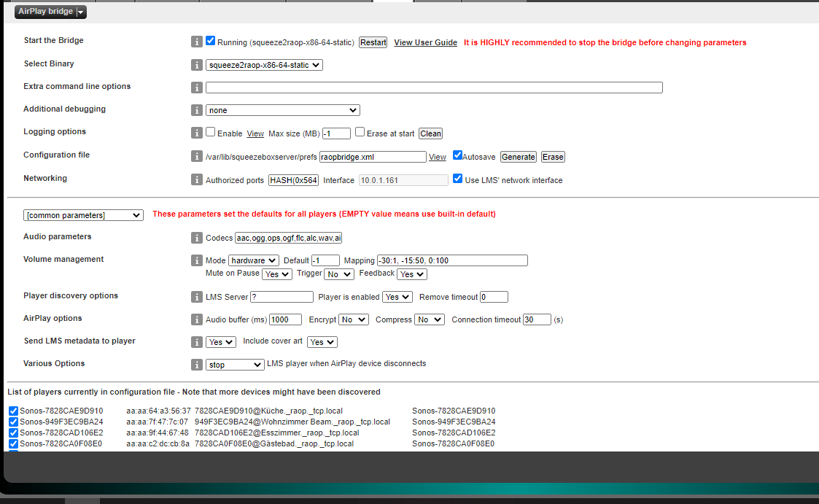Open squeeze2raop binary selection dropdown
Viewport: 819px width, 504px height.
point(264,65)
